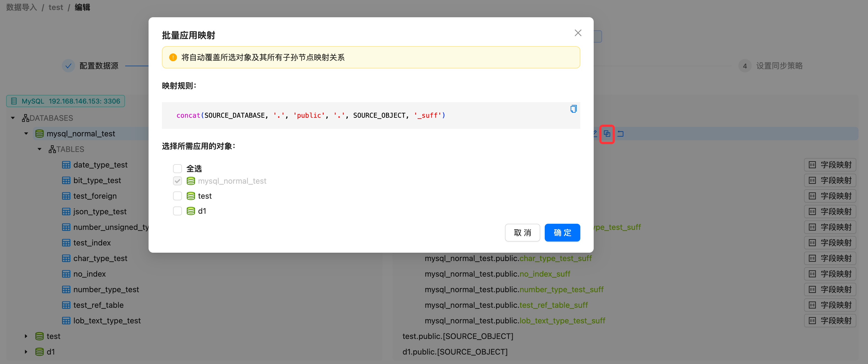Select the json_type_test table
Viewport: 868px width, 364px height.
(100, 211)
